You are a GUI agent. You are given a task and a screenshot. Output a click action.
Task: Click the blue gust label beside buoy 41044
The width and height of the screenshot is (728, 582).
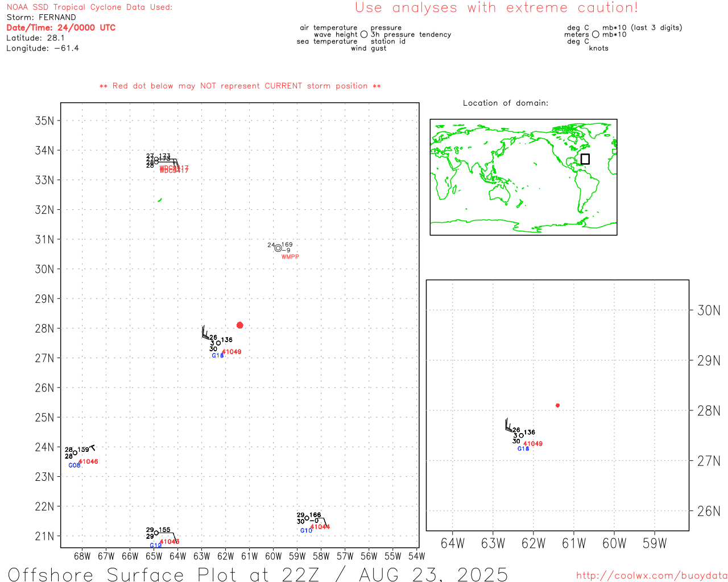coord(306,531)
